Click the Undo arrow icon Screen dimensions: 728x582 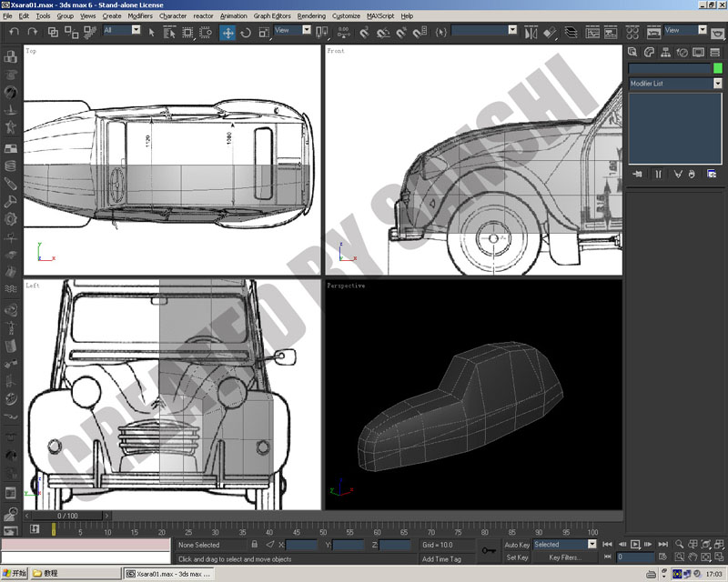[x=15, y=32]
